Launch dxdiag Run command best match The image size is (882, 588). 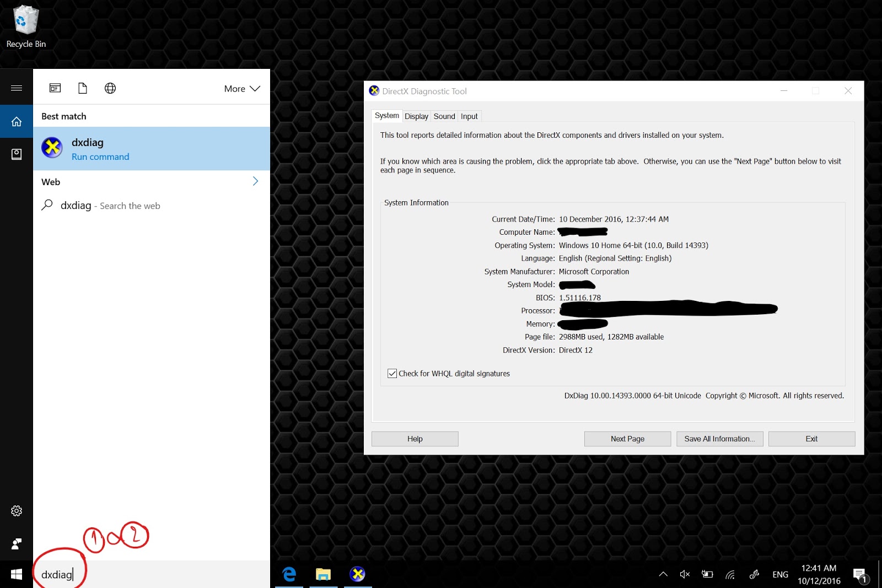[x=152, y=149]
